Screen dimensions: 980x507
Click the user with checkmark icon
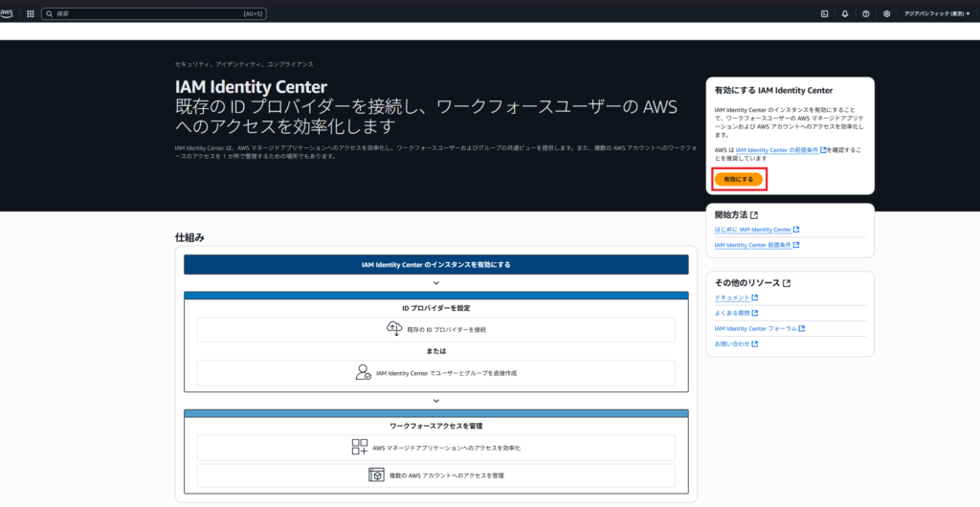click(364, 373)
